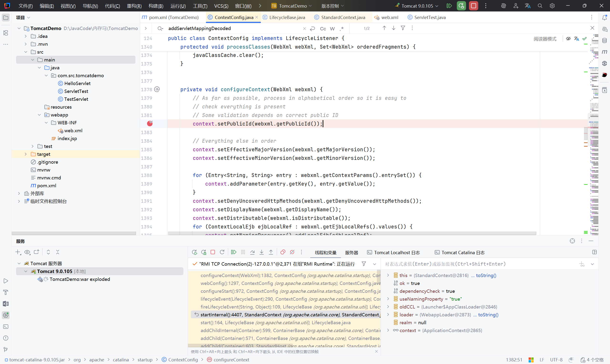Toggle Mute Breakpoints in debug toolbar
This screenshot has width=610, height=364.
pyautogui.click(x=292, y=252)
